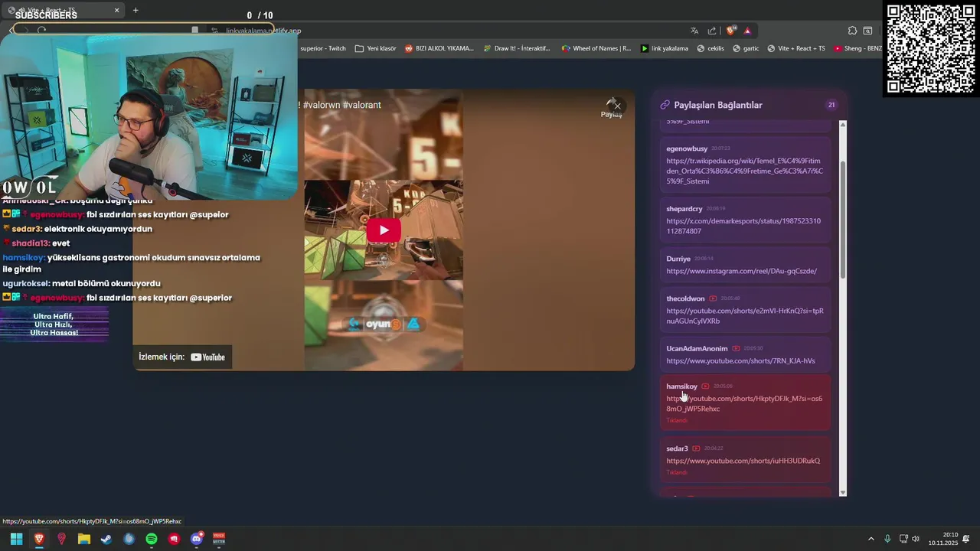980x551 pixels.
Task: Open the Draw It! bookmark
Action: 517,48
